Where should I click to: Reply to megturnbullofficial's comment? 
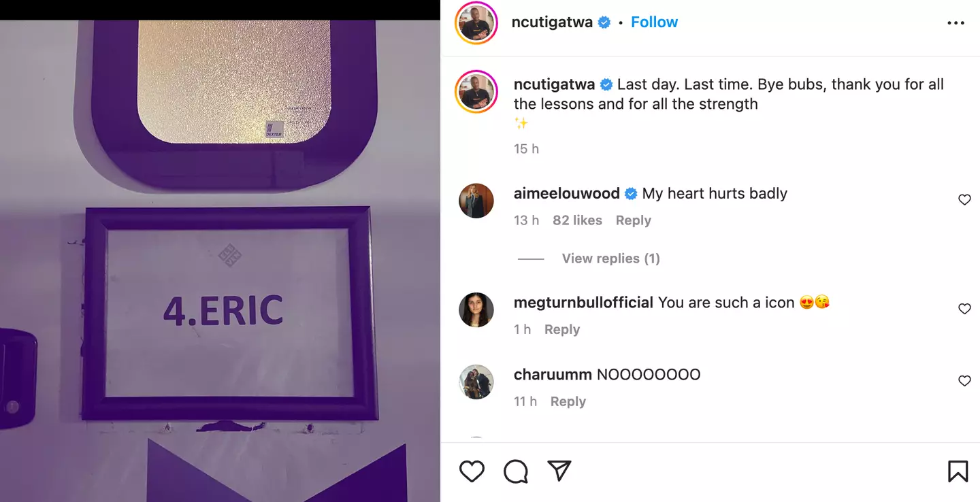click(x=561, y=329)
